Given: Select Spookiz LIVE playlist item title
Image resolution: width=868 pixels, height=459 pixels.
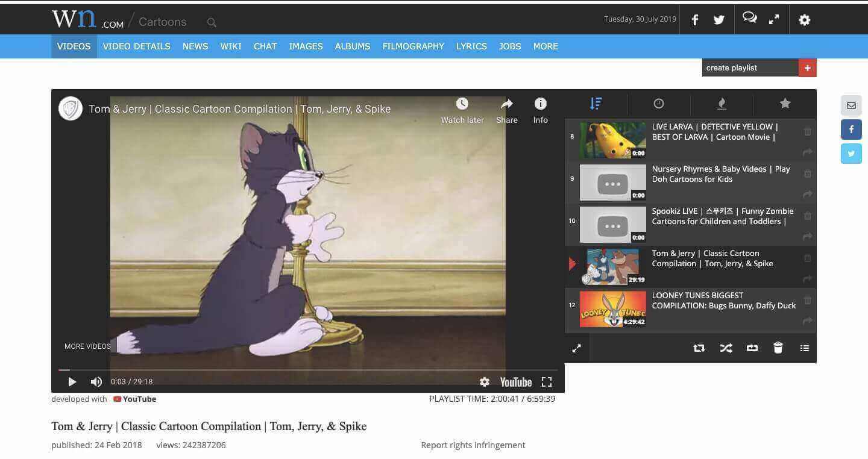Looking at the screenshot, I should pos(723,216).
